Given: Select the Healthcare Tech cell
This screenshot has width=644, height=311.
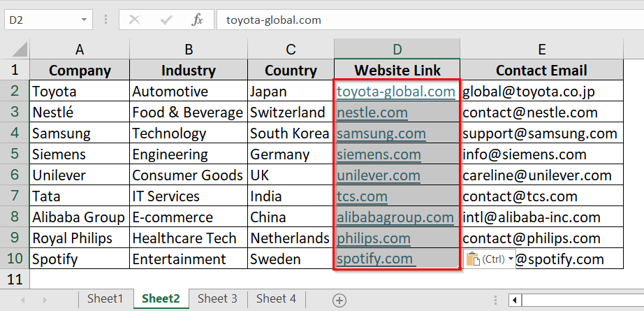Looking at the screenshot, I should tap(189, 238).
